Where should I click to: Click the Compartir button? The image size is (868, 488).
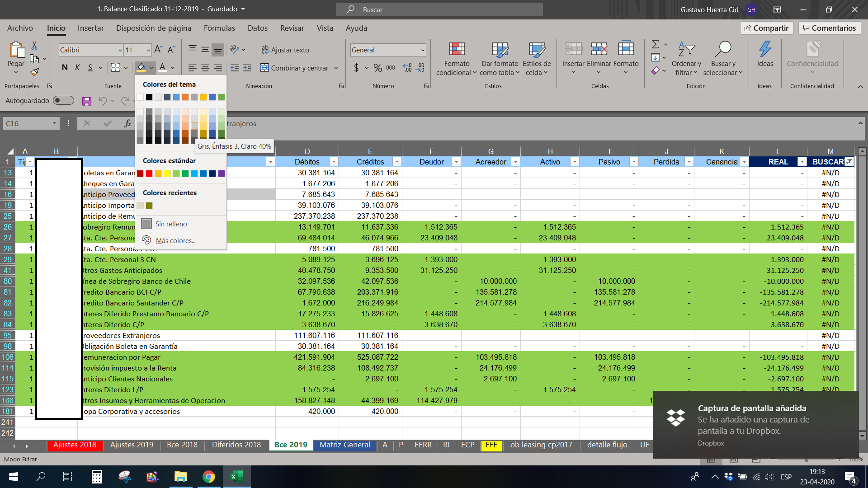coord(766,28)
